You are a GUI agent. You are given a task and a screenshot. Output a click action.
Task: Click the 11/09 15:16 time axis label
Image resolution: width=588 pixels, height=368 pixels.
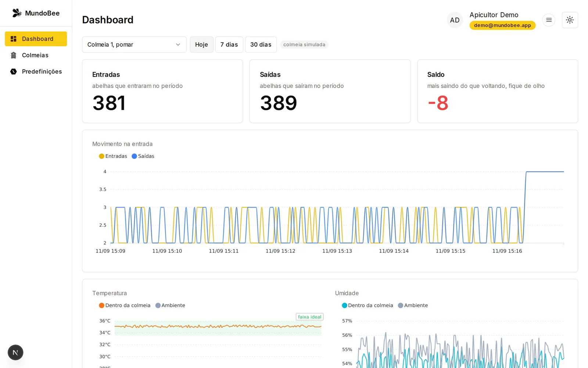507,251
